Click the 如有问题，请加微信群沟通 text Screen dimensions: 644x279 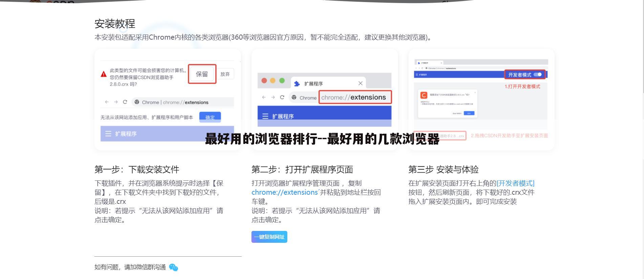(130, 267)
